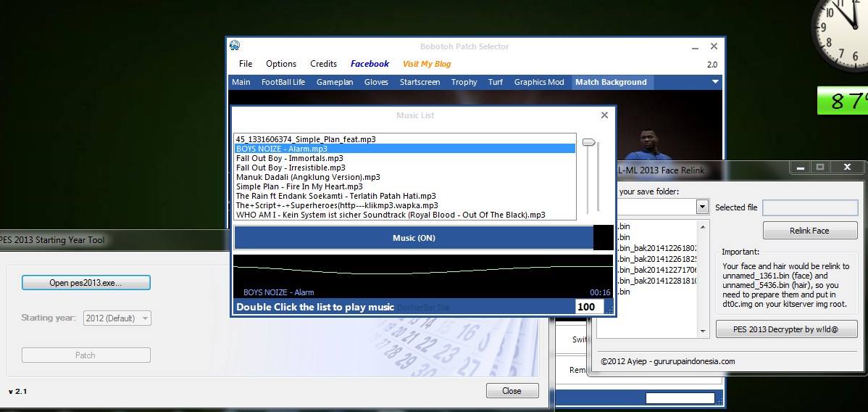Select BOYS NOIZE - Alarm.mp3
This screenshot has height=412, width=868.
(x=405, y=149)
